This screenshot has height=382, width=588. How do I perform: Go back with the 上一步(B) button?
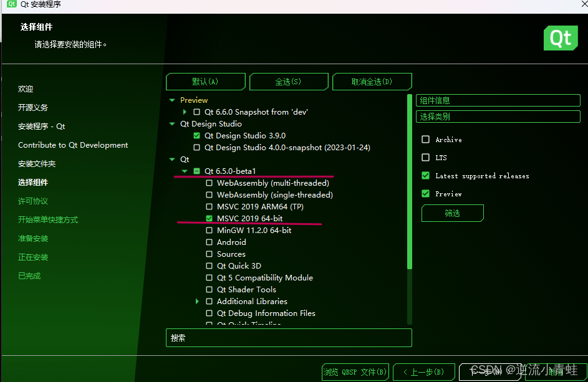[424, 372]
